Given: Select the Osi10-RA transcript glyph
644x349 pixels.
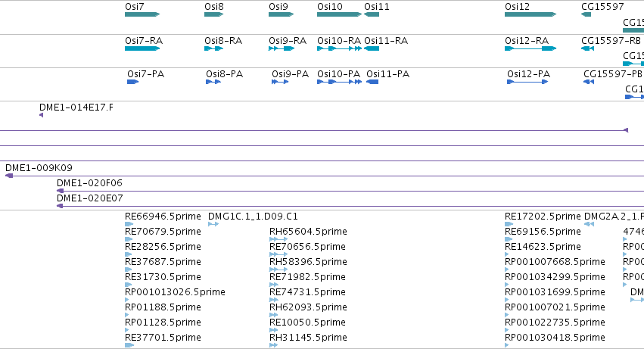Looking at the screenshot, I should [x=339, y=48].
